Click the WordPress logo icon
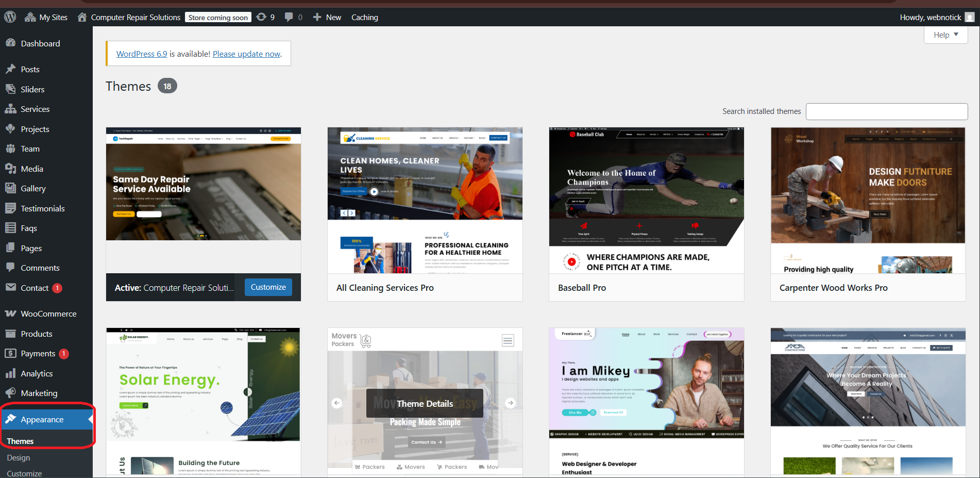Screen dimensions: 980x478 tap(10, 17)
